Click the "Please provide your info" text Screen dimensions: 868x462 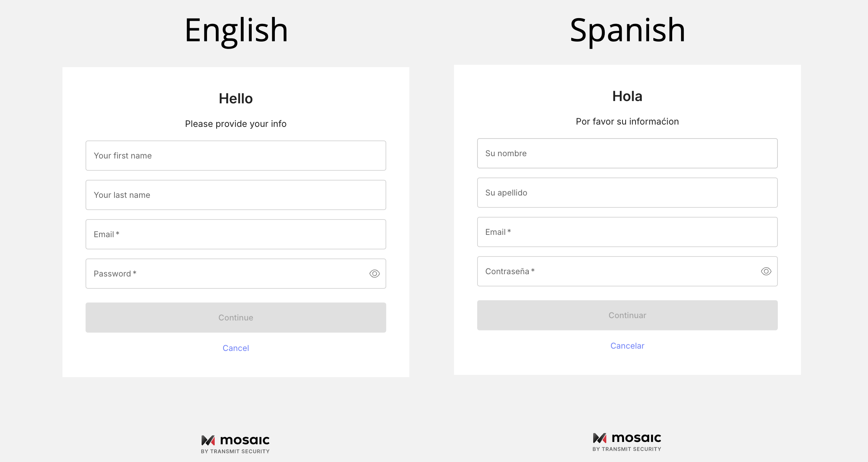[236, 124]
